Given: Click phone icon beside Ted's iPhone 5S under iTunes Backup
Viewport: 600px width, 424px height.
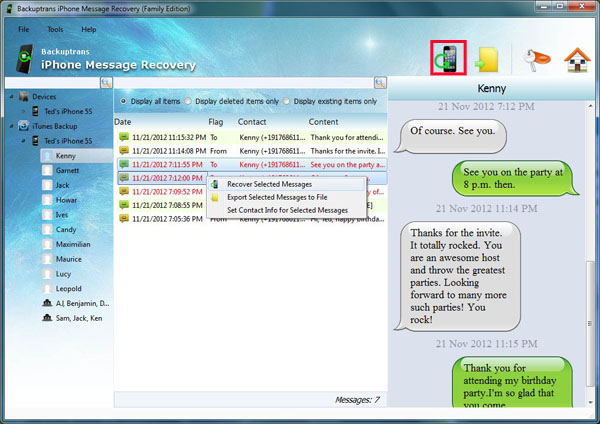Looking at the screenshot, I should [x=35, y=141].
